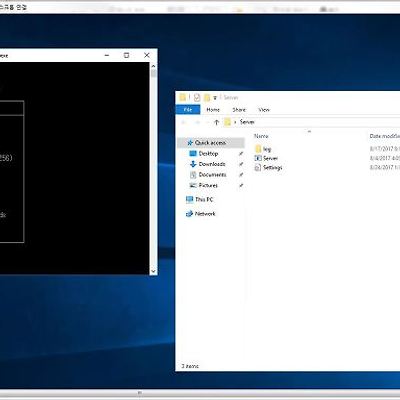Screen dimensions: 400x400
Task: Maximize the console window
Action: point(126,55)
